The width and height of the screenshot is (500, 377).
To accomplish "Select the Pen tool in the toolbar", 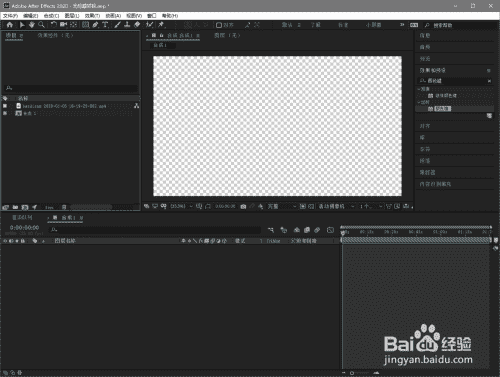I will point(96,25).
